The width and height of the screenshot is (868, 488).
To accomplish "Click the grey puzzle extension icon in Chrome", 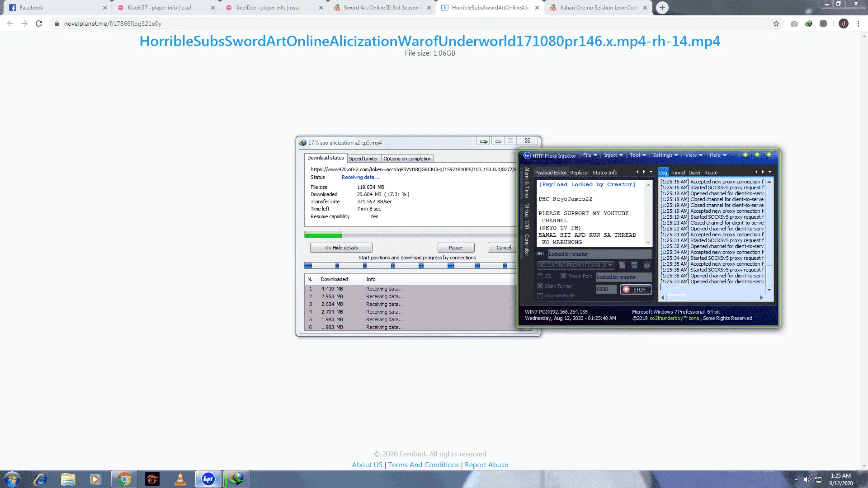I will (823, 23).
